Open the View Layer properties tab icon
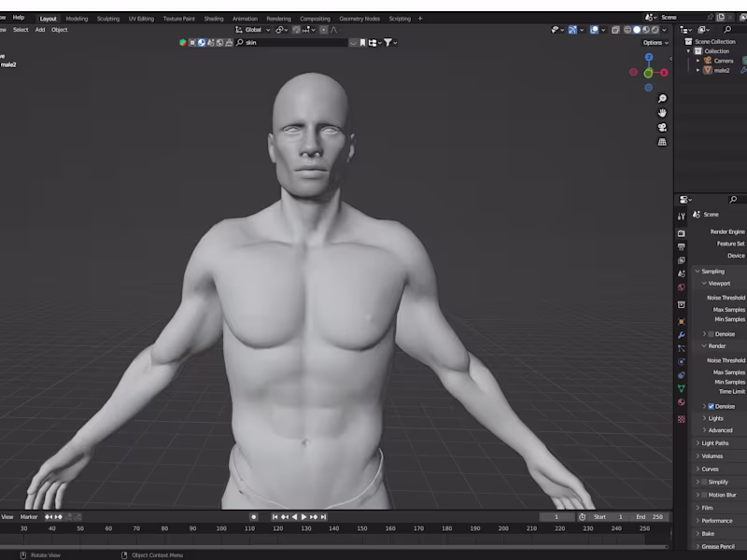Image resolution: width=747 pixels, height=560 pixels. (682, 260)
